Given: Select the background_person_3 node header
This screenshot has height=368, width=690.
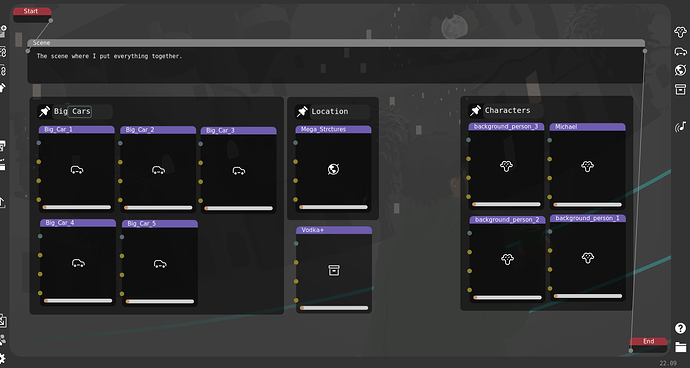Looking at the screenshot, I should 506,127.
